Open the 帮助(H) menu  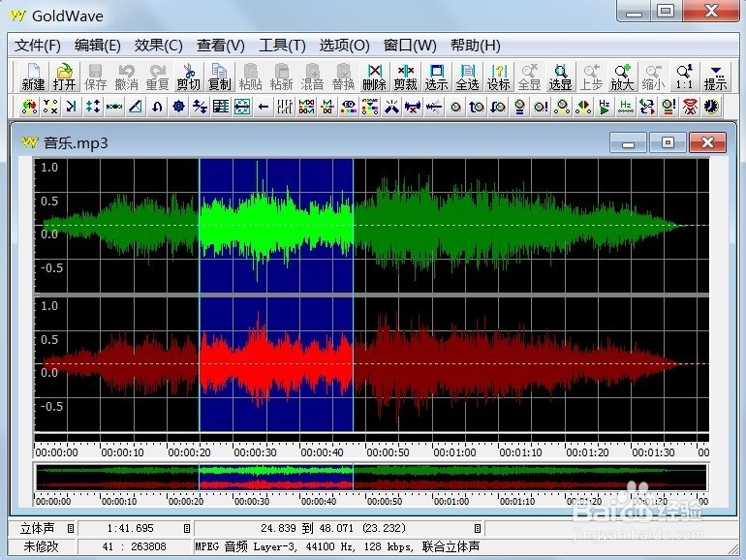click(x=476, y=46)
